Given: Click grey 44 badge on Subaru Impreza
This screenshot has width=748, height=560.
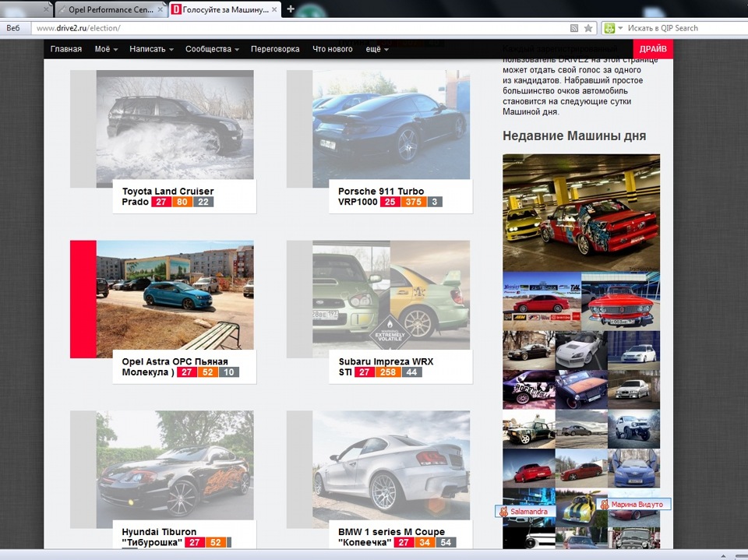Looking at the screenshot, I should click(411, 372).
